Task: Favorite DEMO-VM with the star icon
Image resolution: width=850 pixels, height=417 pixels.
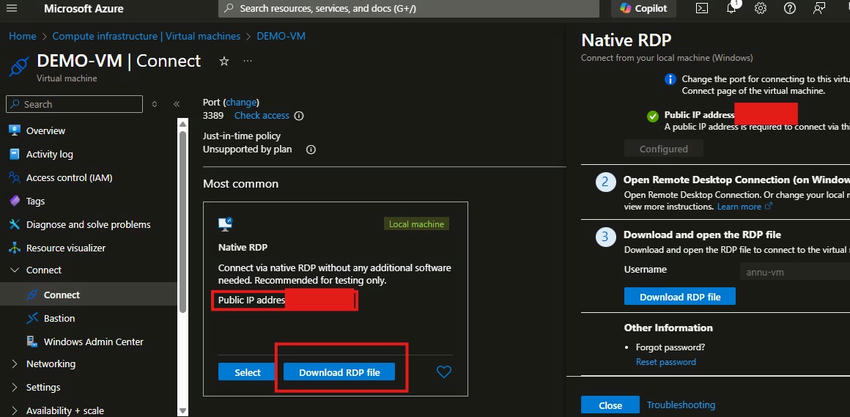Action: click(224, 61)
